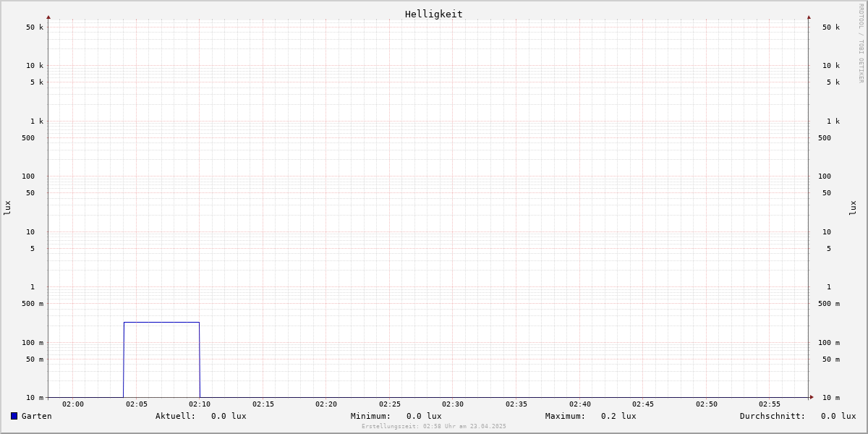Image resolution: width=868 pixels, height=434 pixels.
Task: Click the rotated lux label on right side
Action: click(x=853, y=208)
